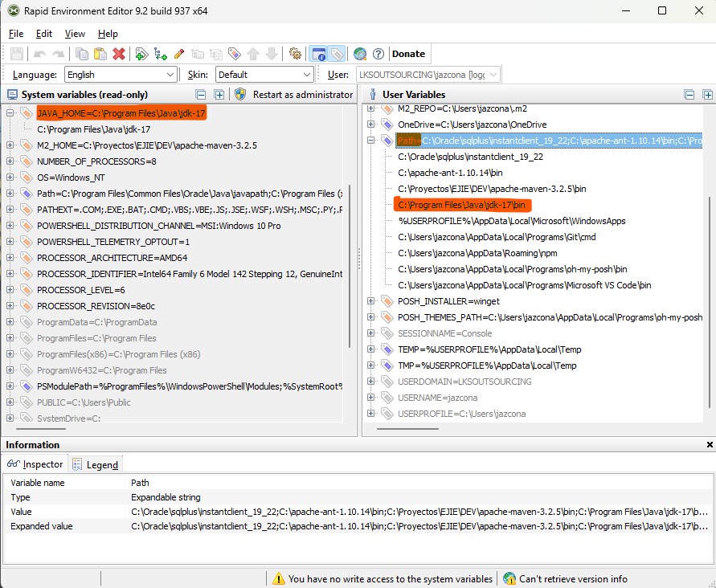Open the User dropdown LKSOUTSOURCING\jazcona

[428, 75]
